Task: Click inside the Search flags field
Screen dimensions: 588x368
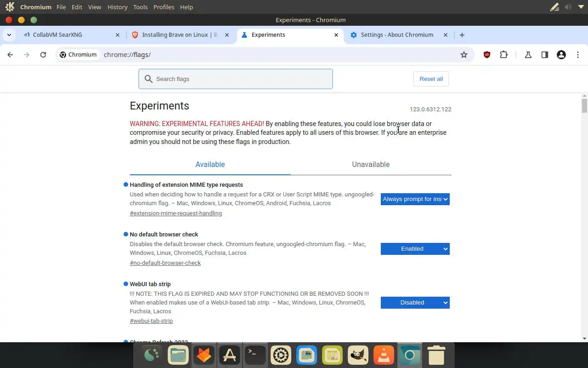Action: pyautogui.click(x=236, y=79)
